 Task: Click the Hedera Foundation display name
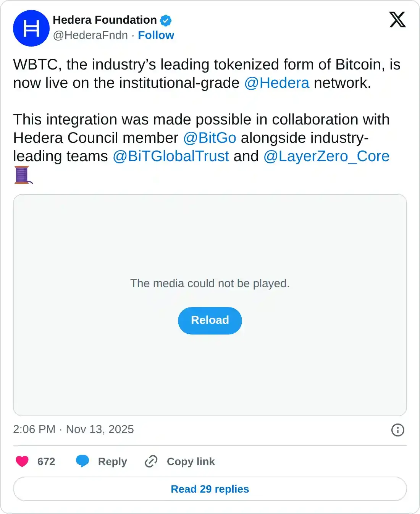105,20
